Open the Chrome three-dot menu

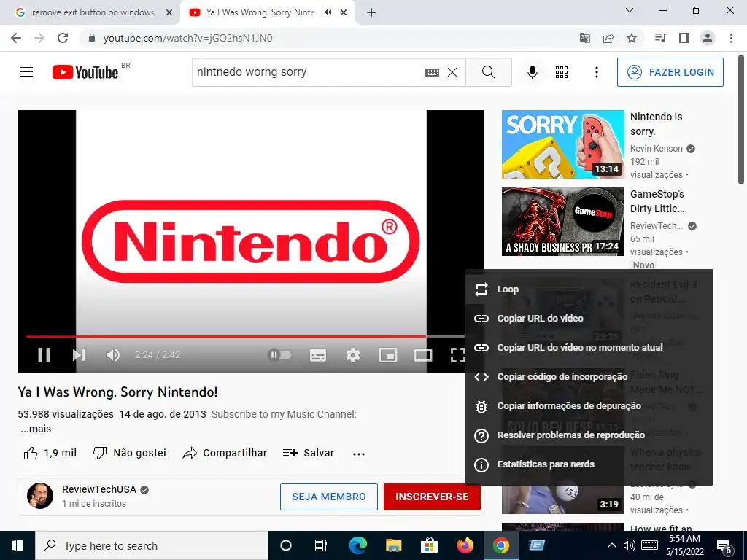[x=731, y=38]
